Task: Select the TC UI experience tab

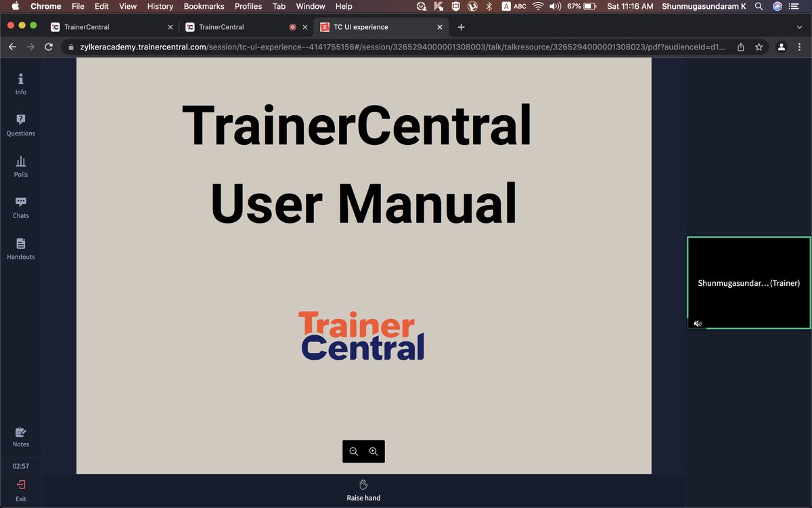Action: tap(380, 27)
